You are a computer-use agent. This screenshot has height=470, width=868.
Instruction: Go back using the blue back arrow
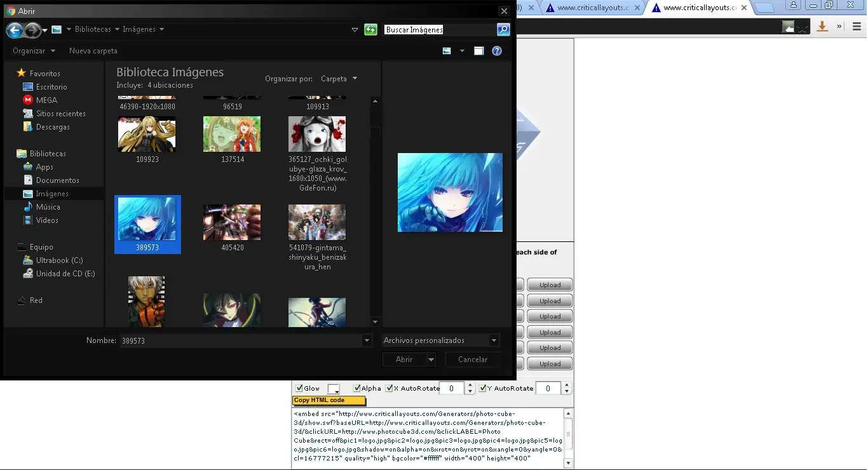(x=15, y=30)
